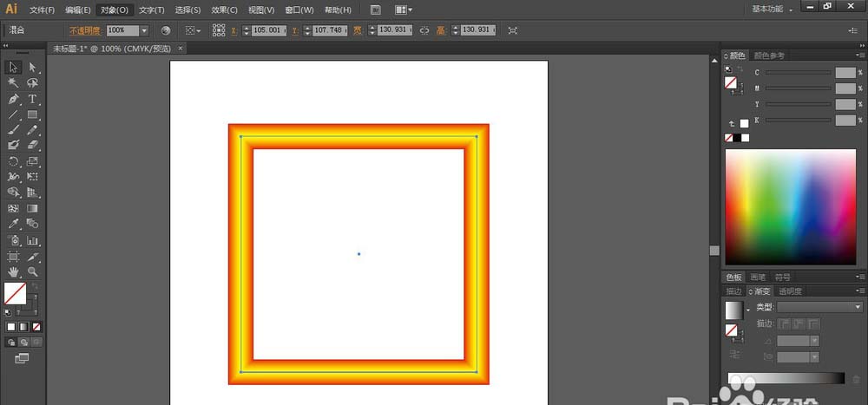
Task: Select the Gradient tool in toolbox
Action: click(x=33, y=209)
